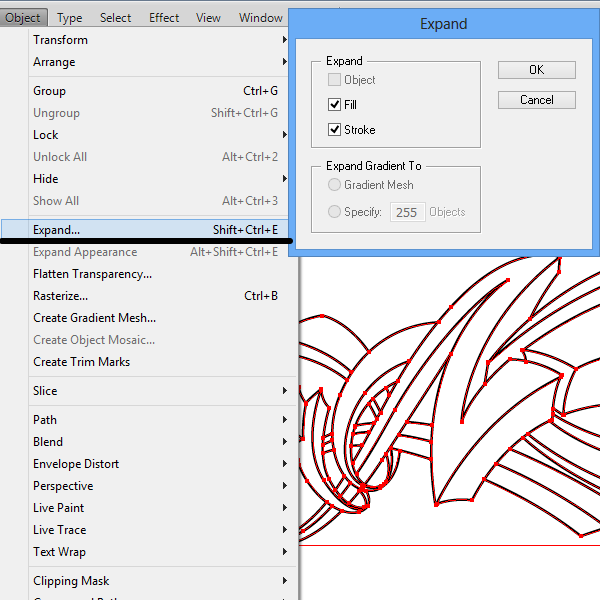Expand the Transform submenu

coord(60,40)
